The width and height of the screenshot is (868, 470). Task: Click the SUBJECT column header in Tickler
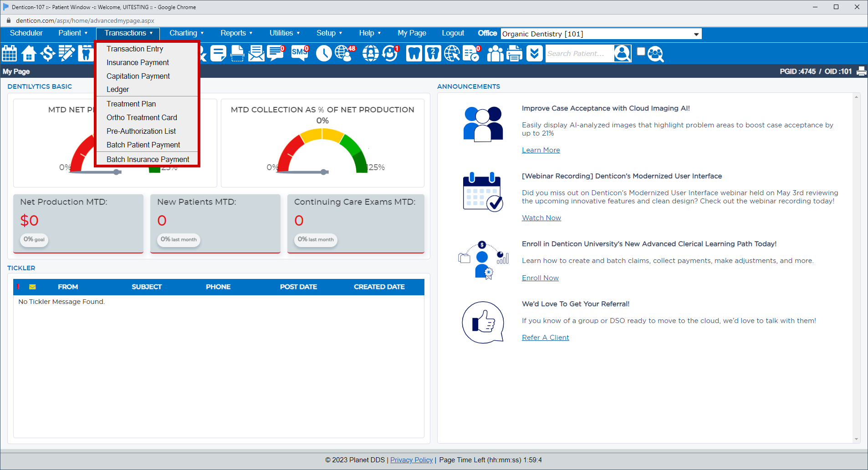point(147,287)
